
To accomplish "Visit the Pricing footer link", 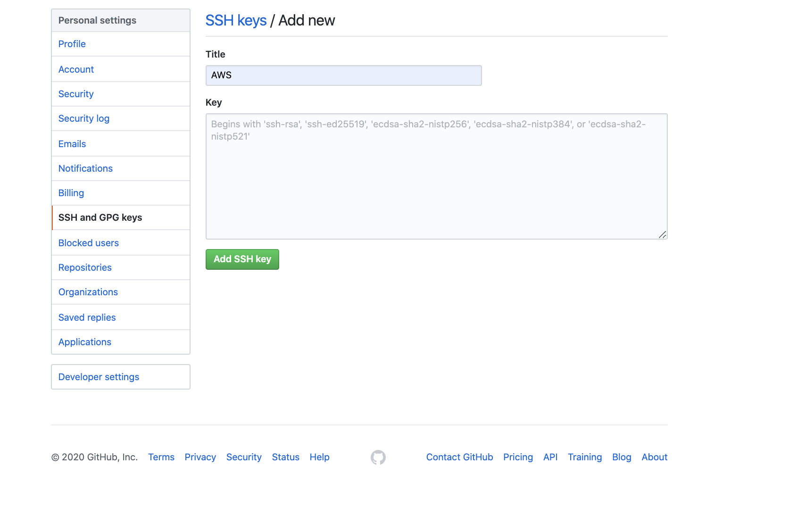I will 518,457.
